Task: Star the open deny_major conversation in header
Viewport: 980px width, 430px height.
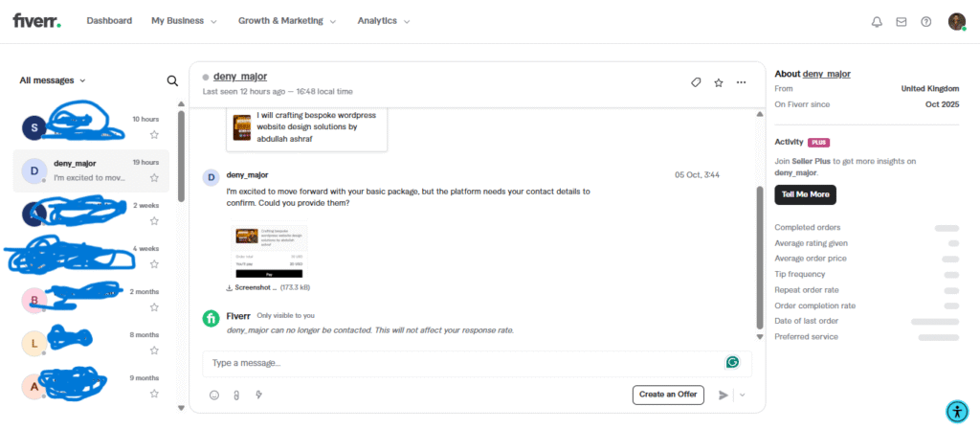Action: (x=719, y=82)
